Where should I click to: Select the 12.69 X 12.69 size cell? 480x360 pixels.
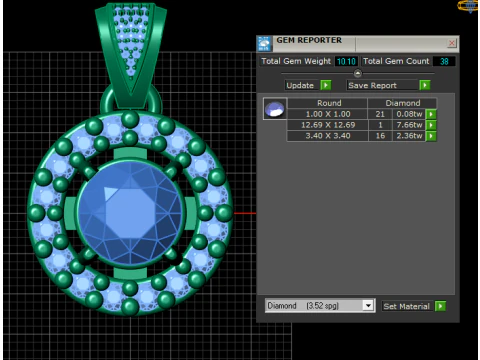tap(328, 125)
